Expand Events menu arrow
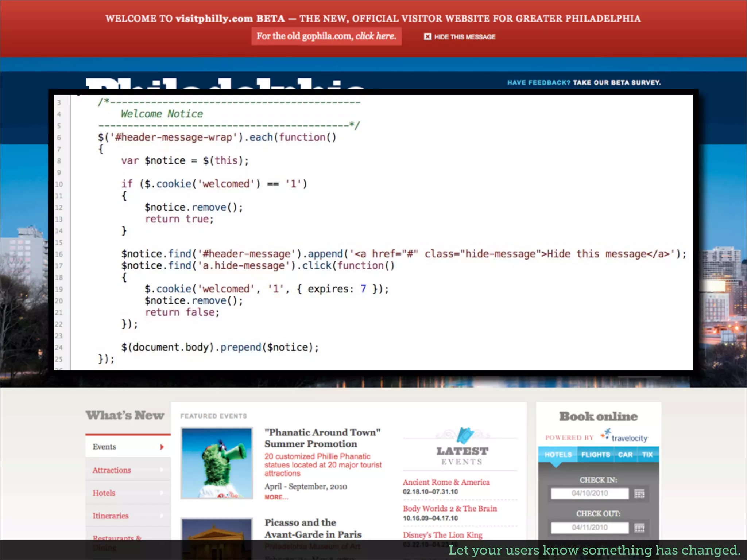This screenshot has width=747, height=560. (162, 447)
